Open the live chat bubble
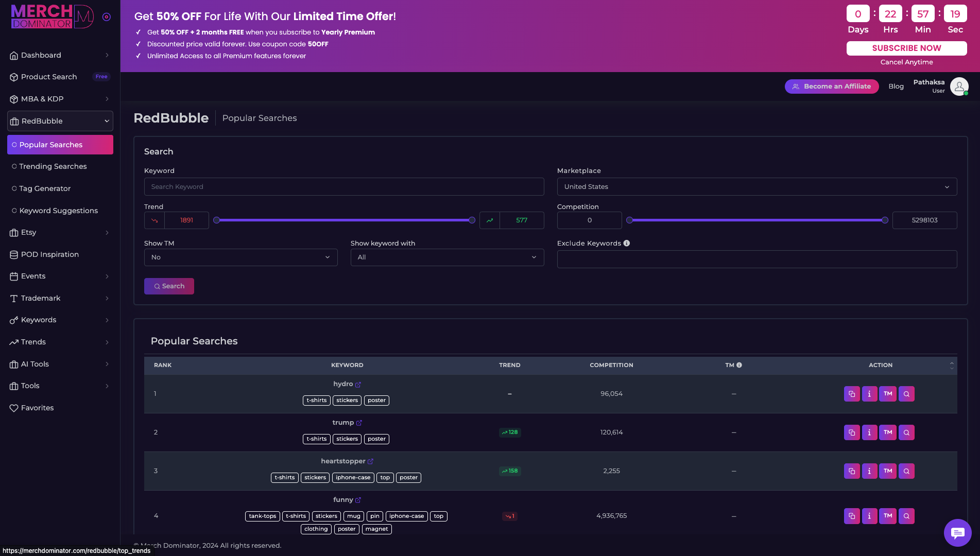Screen dimensions: 980x556 tap(957, 533)
